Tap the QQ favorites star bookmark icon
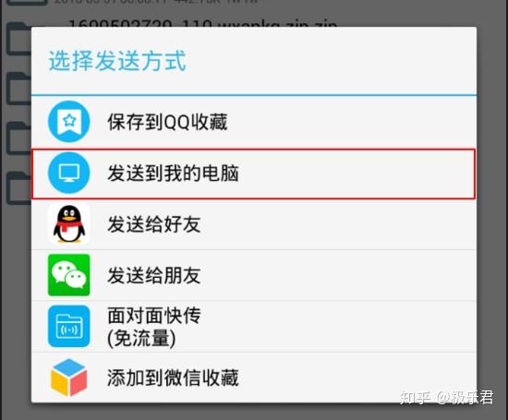 coord(69,122)
